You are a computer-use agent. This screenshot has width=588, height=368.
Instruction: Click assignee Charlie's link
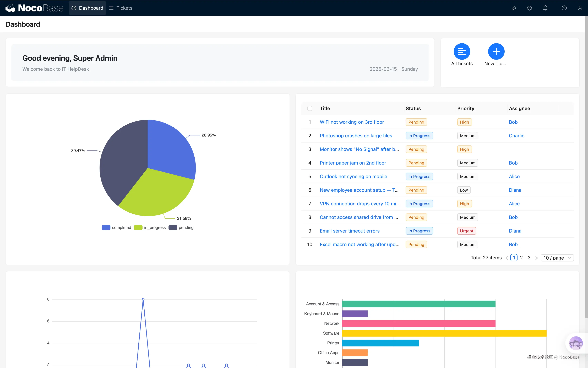click(x=516, y=136)
